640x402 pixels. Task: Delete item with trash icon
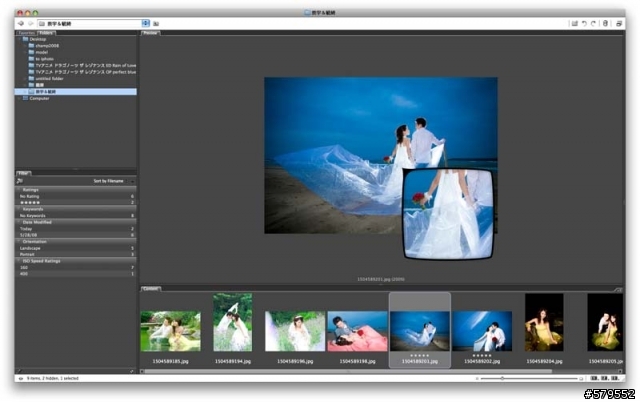click(606, 24)
